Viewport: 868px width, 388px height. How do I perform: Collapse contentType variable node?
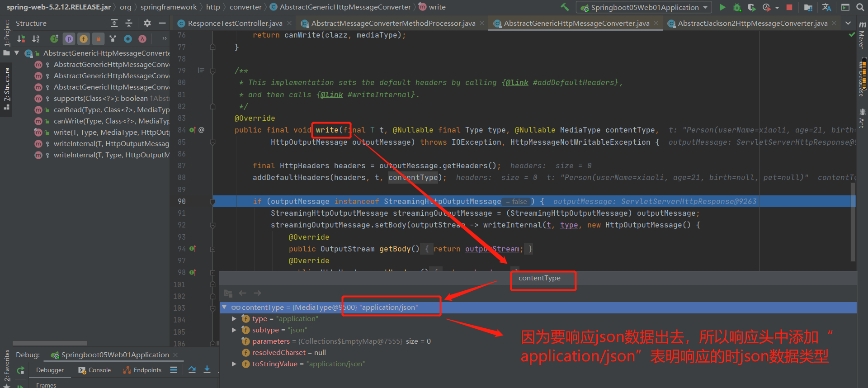pos(224,307)
